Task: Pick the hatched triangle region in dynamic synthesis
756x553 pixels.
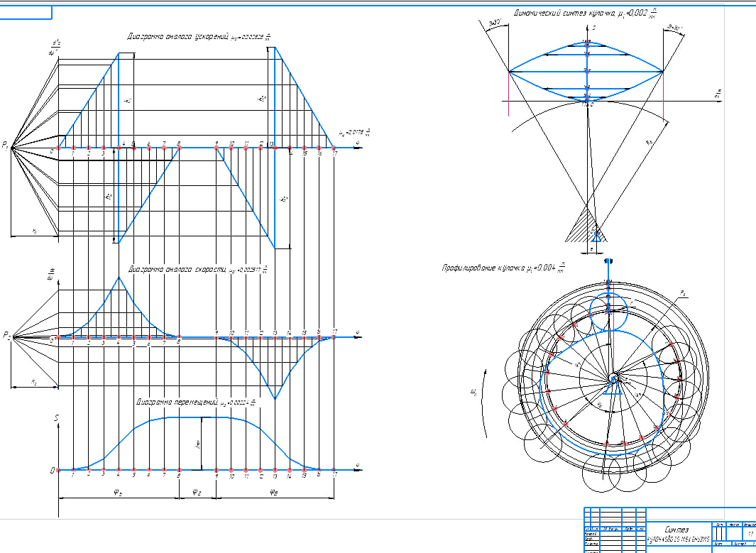Action: coord(585,224)
